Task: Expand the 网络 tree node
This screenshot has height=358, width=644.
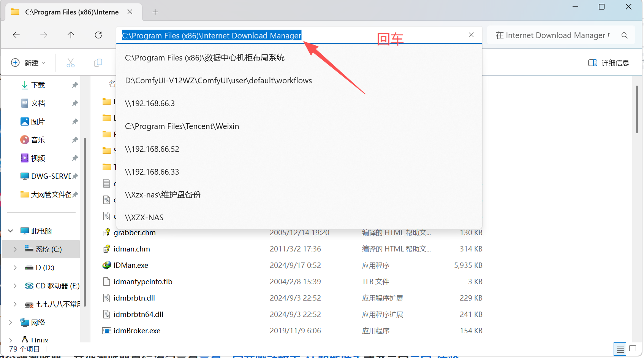Action: [x=11, y=322]
